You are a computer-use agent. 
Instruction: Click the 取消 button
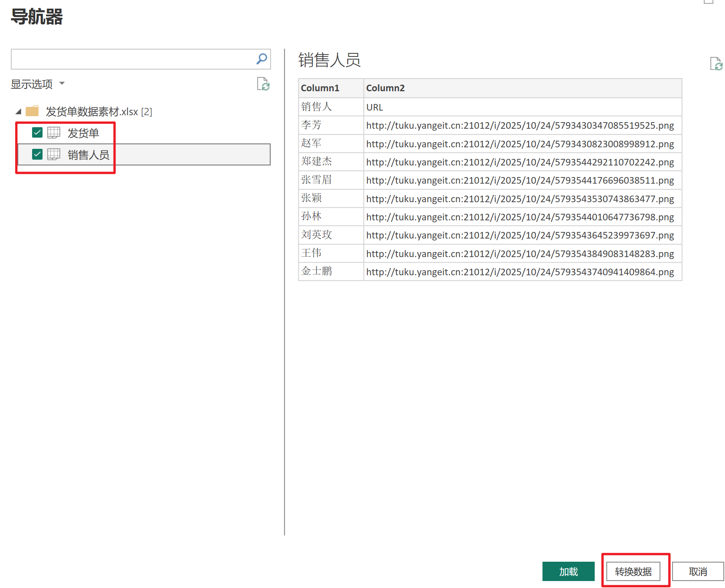[698, 571]
